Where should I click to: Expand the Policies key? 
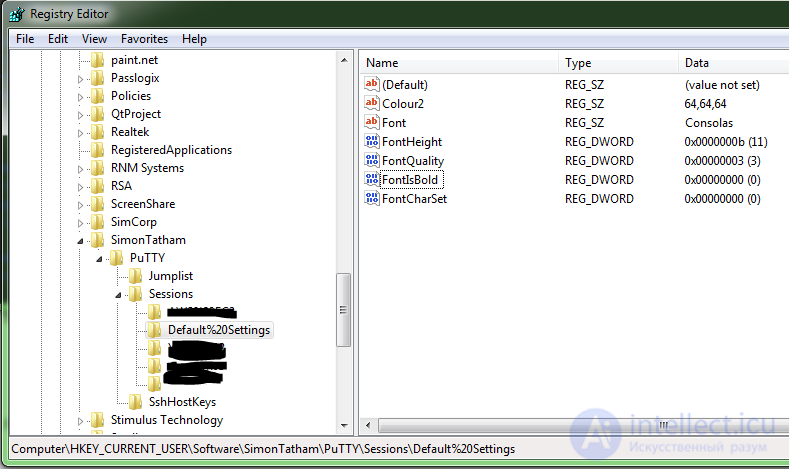[x=81, y=97]
